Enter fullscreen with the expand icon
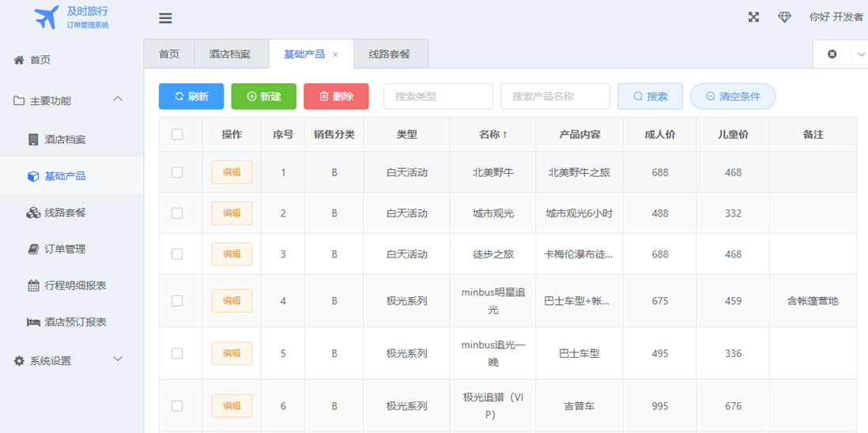The height and width of the screenshot is (433, 868). (x=753, y=17)
